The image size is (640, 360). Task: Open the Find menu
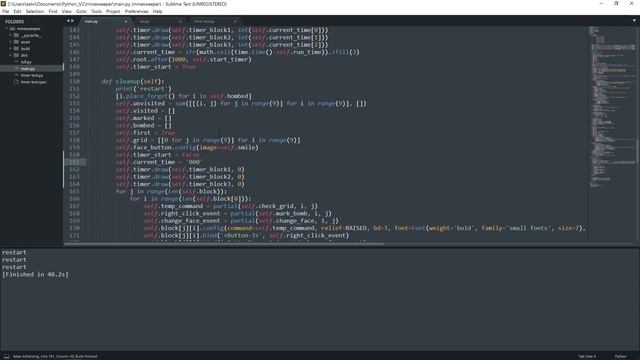pyautogui.click(x=53, y=11)
